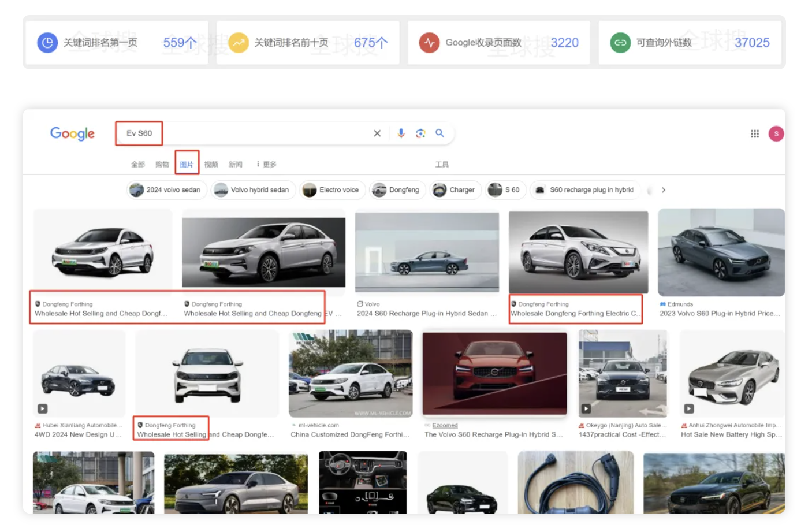812x528 pixels.
Task: Switch to the 购物 tab
Action: (162, 165)
